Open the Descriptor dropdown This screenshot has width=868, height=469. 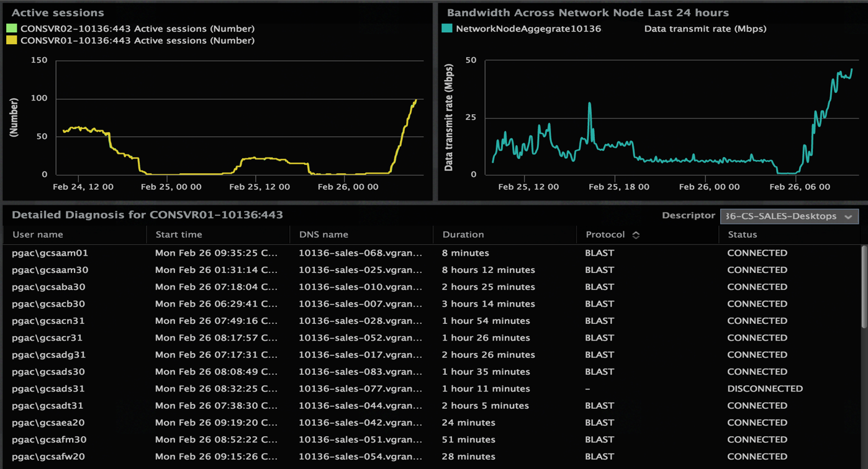[x=789, y=217]
